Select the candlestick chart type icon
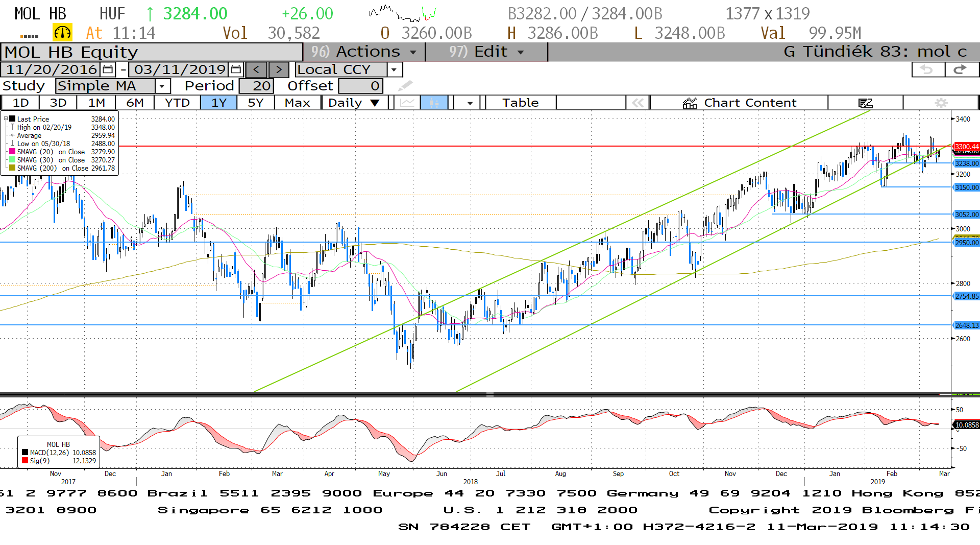Image resolution: width=980 pixels, height=545 pixels. [434, 103]
